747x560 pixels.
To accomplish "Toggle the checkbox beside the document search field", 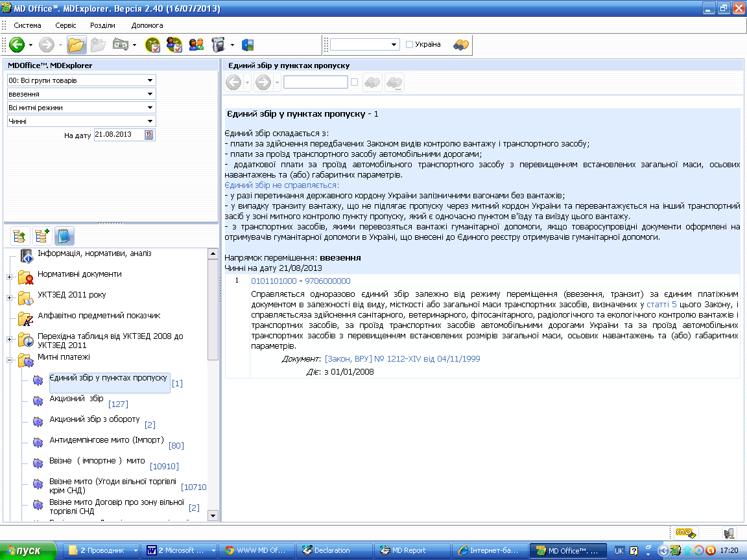I will (x=354, y=82).
